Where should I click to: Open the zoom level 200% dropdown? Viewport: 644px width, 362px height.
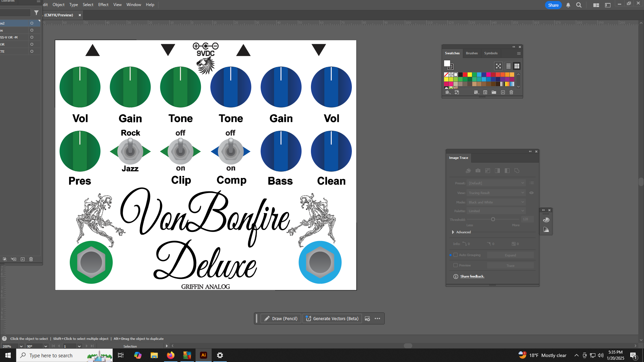tap(21, 346)
